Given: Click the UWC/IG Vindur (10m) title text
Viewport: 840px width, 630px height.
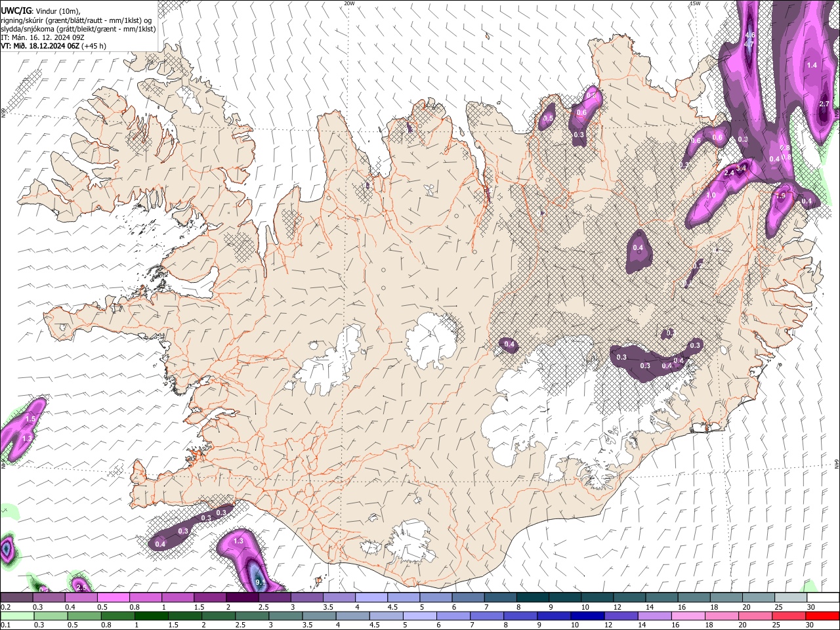Looking at the screenshot, I should pyautogui.click(x=41, y=11).
